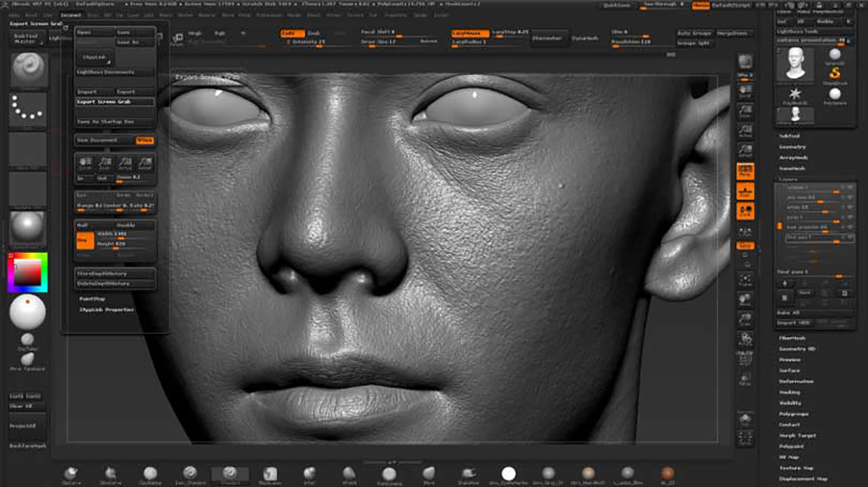The height and width of the screenshot is (487, 868).
Task: Click the Save As button in Document palette
Action: tap(135, 42)
